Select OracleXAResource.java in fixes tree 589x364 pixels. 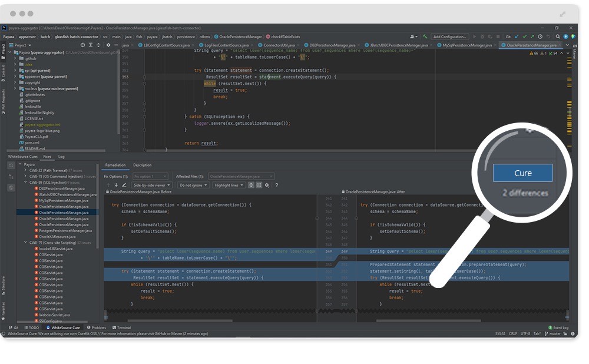(55, 237)
